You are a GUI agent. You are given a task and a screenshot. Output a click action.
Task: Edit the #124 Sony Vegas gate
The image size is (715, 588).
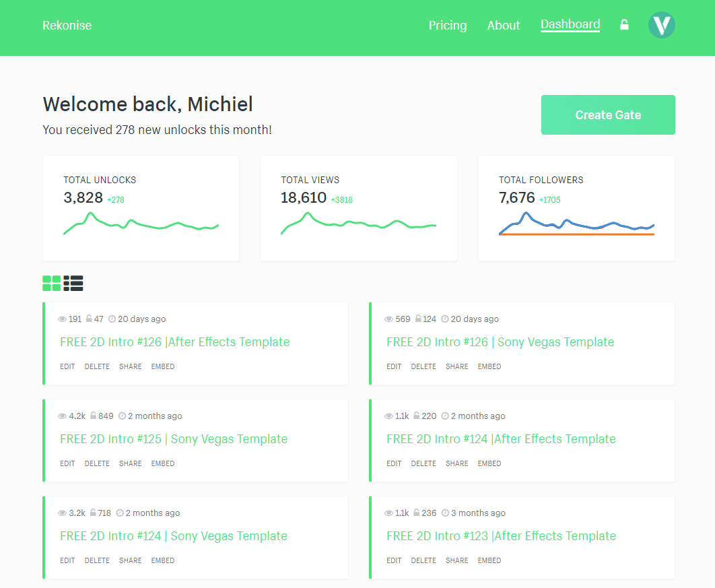click(67, 560)
